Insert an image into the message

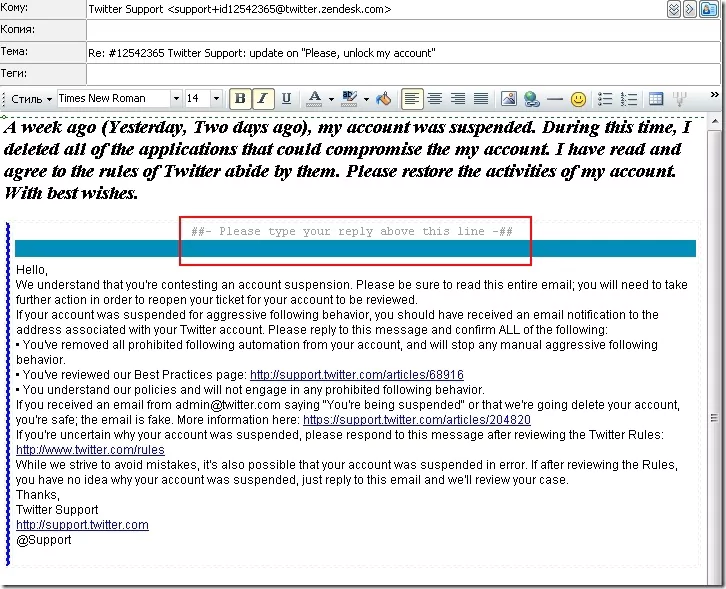[x=509, y=99]
